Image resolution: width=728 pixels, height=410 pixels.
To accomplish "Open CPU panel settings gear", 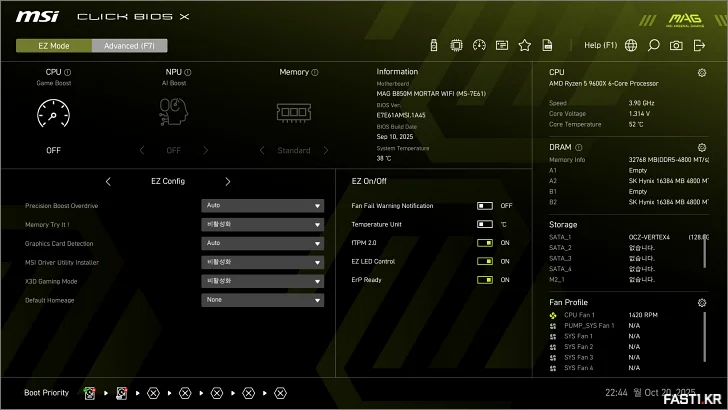I will point(702,72).
